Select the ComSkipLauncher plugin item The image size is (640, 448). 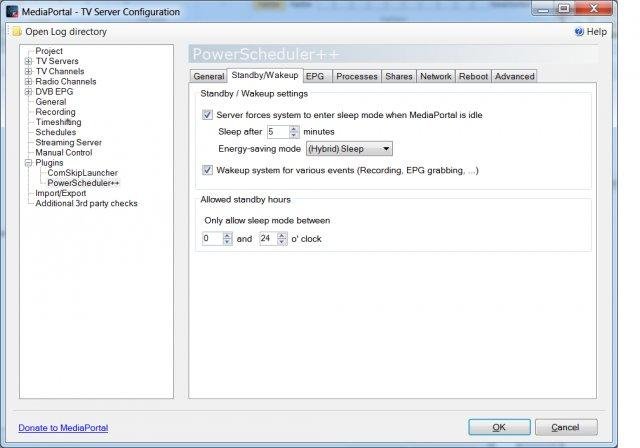[x=82, y=173]
